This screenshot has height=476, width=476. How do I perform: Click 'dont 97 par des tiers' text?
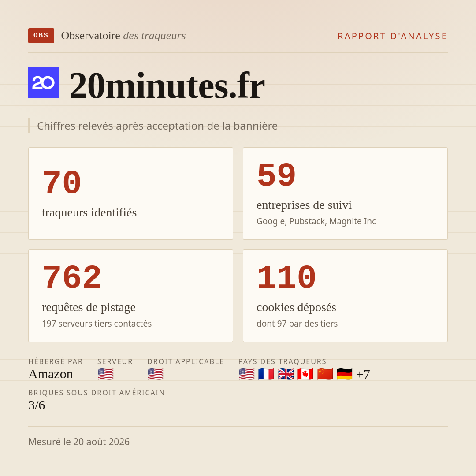click(x=297, y=324)
